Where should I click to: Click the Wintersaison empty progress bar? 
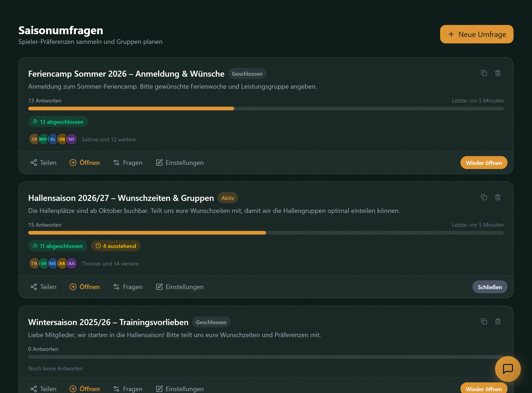point(266,357)
